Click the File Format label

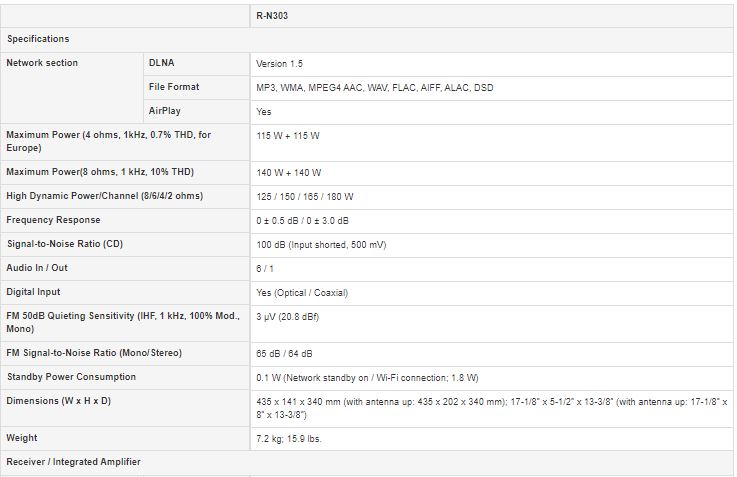pos(174,87)
